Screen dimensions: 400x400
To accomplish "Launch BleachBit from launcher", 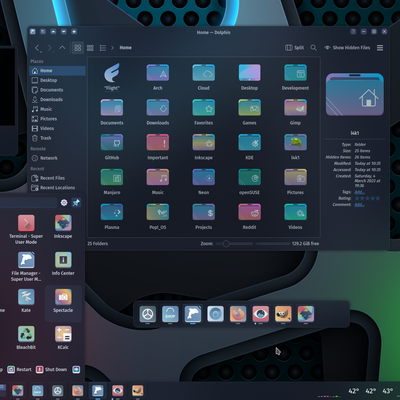I will click(26, 338).
